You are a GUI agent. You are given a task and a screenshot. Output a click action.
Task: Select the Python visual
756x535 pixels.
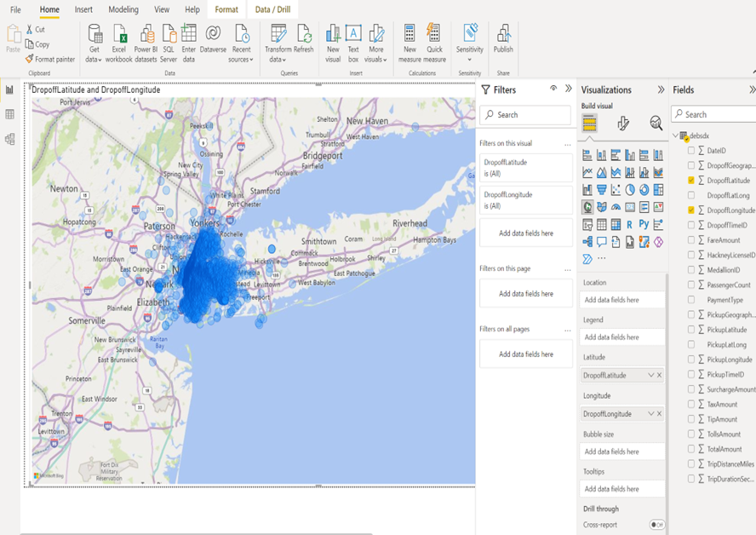click(x=644, y=224)
